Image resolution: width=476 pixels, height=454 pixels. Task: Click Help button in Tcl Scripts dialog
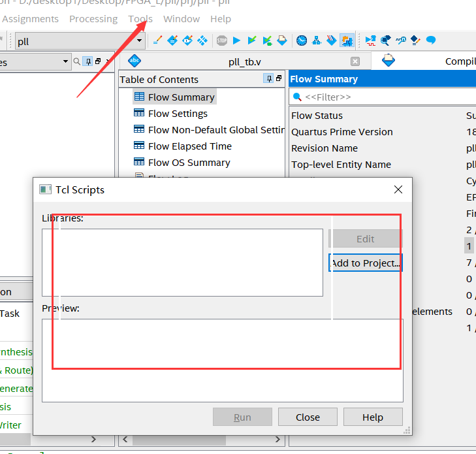click(x=373, y=417)
